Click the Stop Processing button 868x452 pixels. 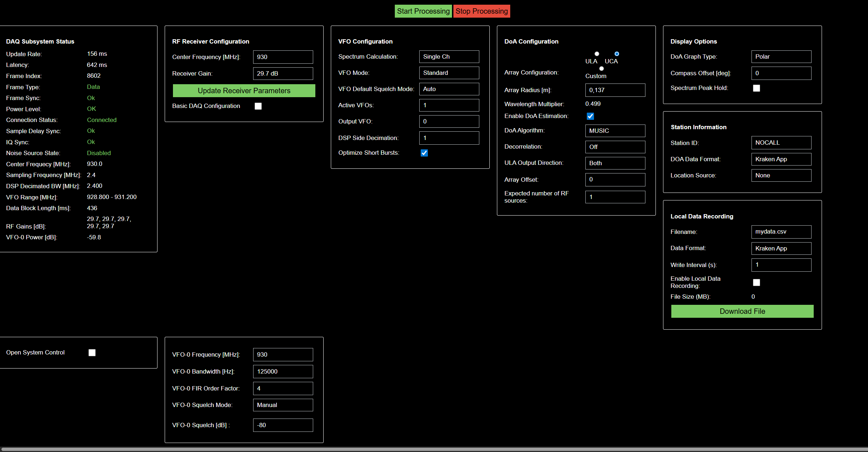click(x=481, y=11)
